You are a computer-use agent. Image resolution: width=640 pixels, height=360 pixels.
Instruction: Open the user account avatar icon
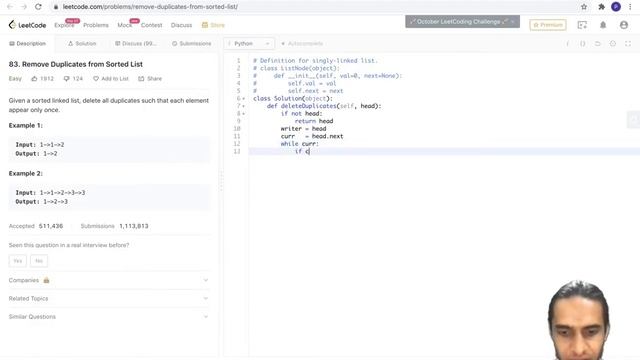[624, 25]
